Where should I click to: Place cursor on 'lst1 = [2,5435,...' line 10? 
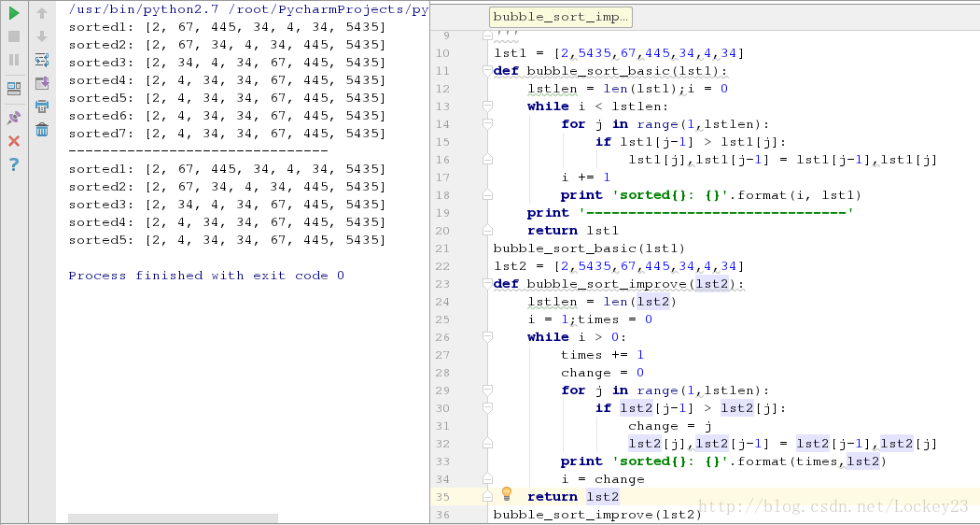point(619,54)
